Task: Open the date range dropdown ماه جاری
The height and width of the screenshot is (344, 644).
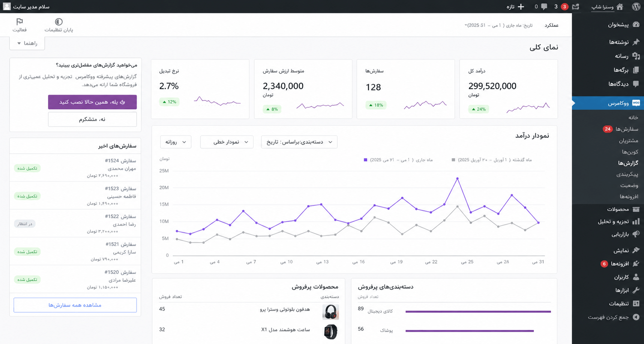Action: click(x=498, y=25)
